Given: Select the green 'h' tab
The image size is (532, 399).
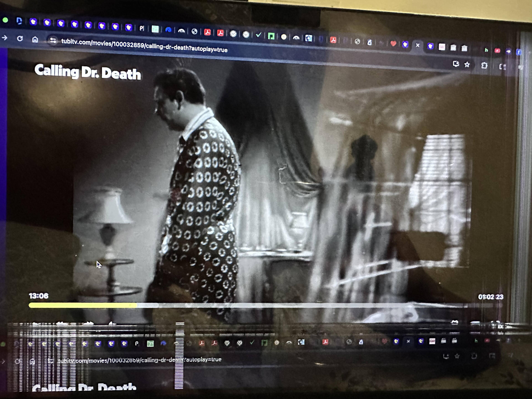Looking at the screenshot, I should pyautogui.click(x=486, y=50).
